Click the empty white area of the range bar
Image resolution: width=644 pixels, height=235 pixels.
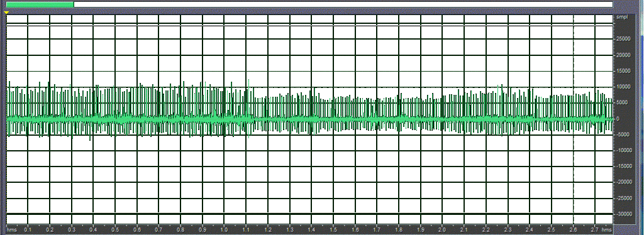click(343, 4)
